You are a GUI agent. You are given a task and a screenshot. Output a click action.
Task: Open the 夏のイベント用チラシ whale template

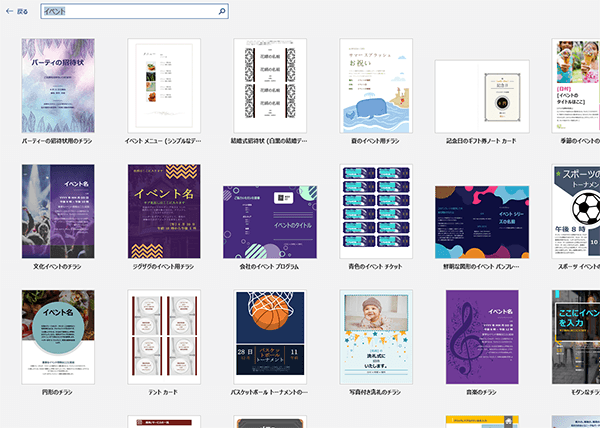pyautogui.click(x=377, y=85)
